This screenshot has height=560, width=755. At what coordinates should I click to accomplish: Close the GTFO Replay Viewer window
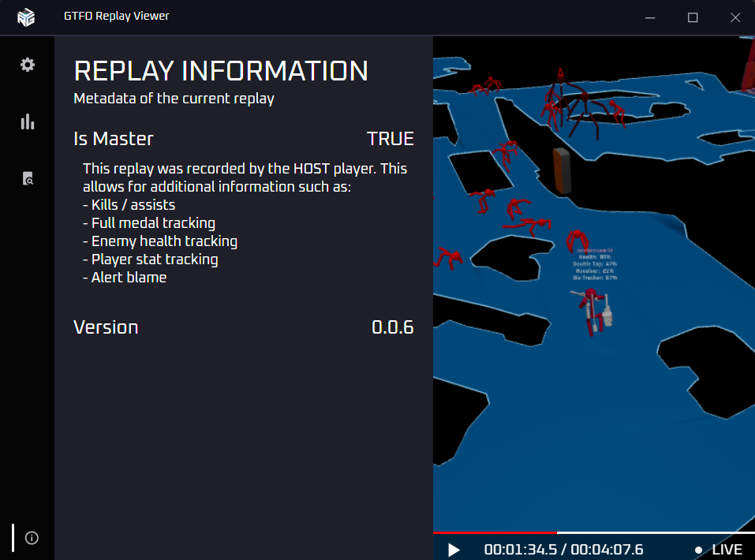pos(734,18)
